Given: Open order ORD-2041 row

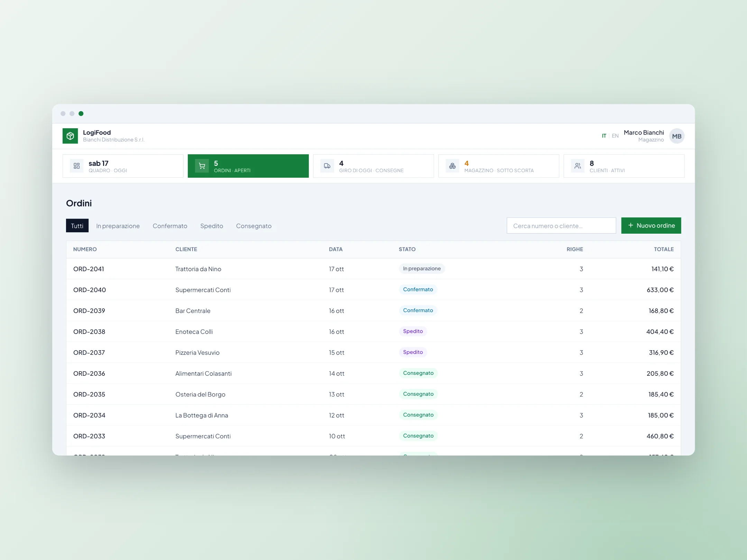Looking at the screenshot, I should tap(373, 269).
